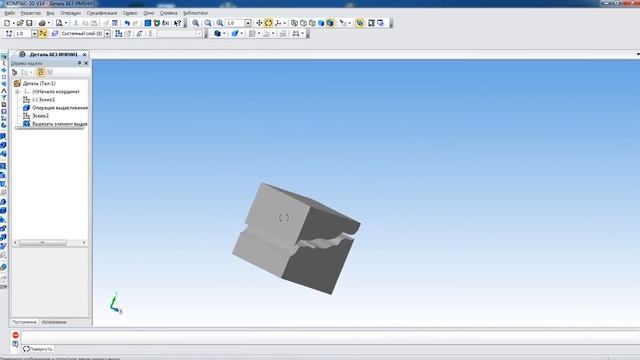Screen dimensions: 640x360
Task: Open the Операции menu
Action: pyautogui.click(x=71, y=13)
